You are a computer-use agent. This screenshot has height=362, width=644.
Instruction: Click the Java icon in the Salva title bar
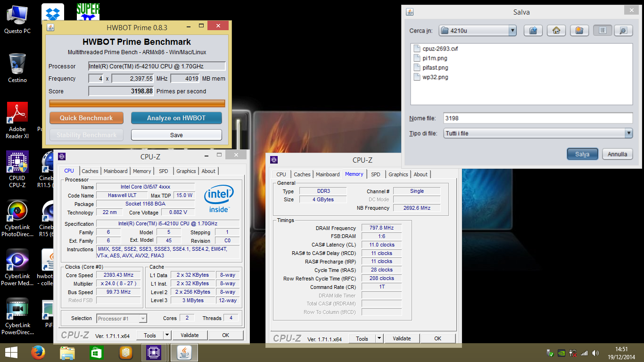click(x=410, y=12)
